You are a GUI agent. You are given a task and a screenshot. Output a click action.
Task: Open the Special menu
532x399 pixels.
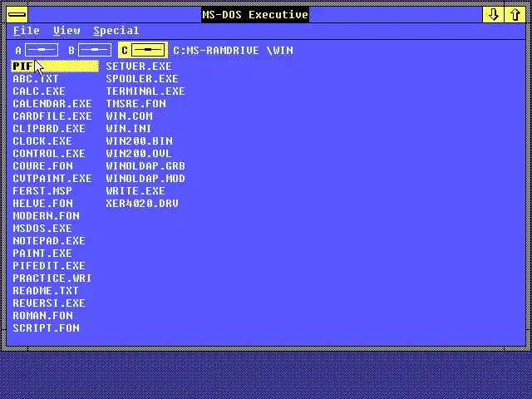[x=116, y=31]
